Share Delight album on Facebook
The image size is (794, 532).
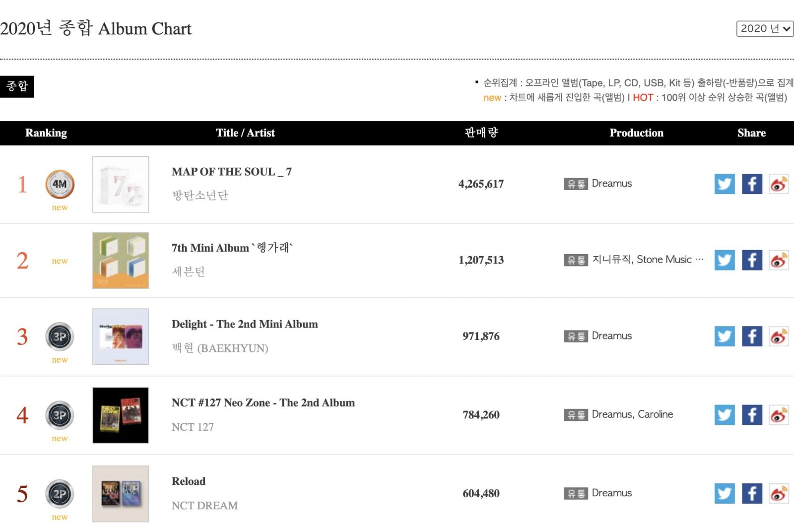point(752,336)
